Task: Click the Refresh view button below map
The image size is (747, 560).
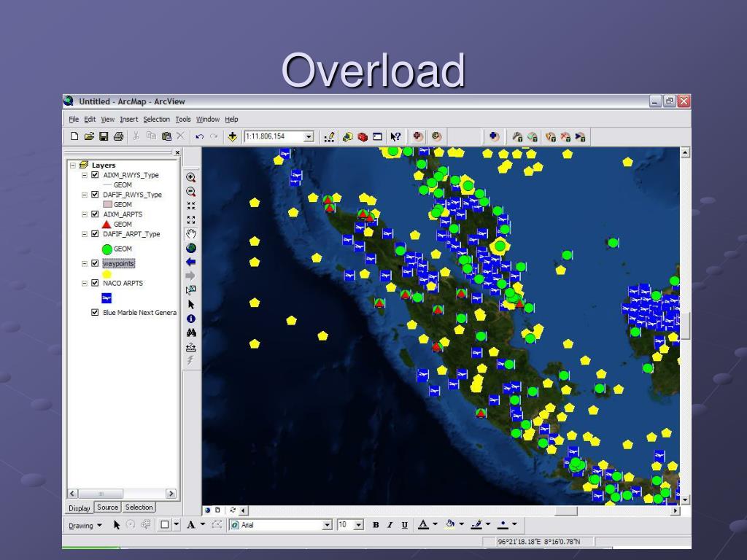Action: (x=233, y=510)
